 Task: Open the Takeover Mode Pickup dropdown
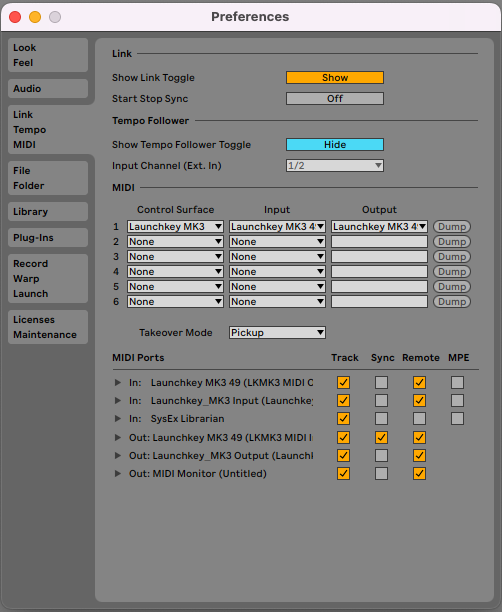(277, 333)
